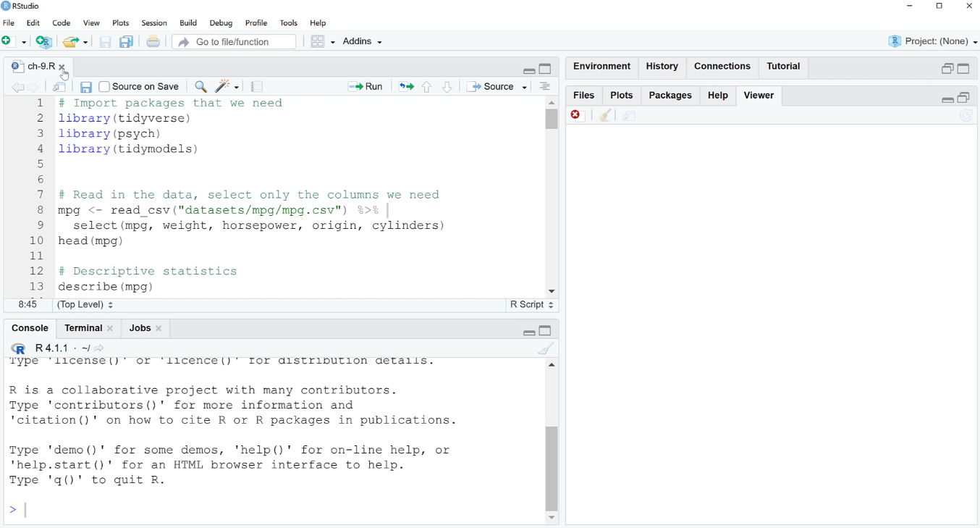Focus the Go to file/function field

click(x=235, y=42)
